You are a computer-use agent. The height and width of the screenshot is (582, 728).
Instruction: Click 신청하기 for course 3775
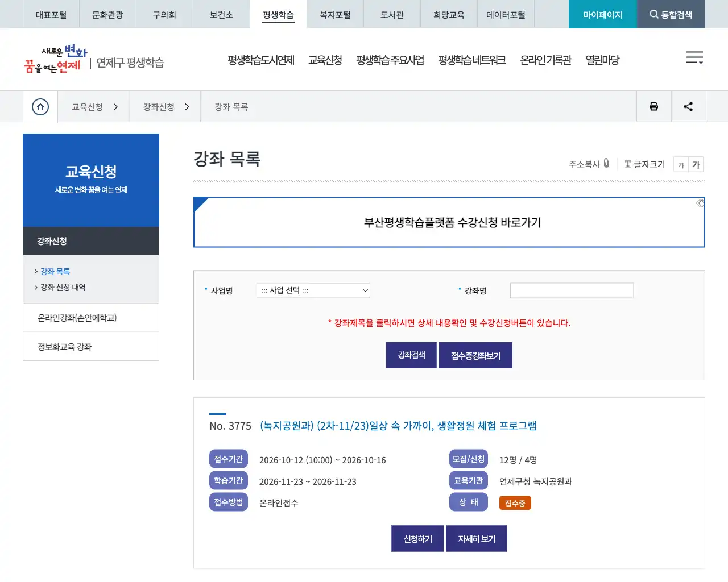coord(417,538)
